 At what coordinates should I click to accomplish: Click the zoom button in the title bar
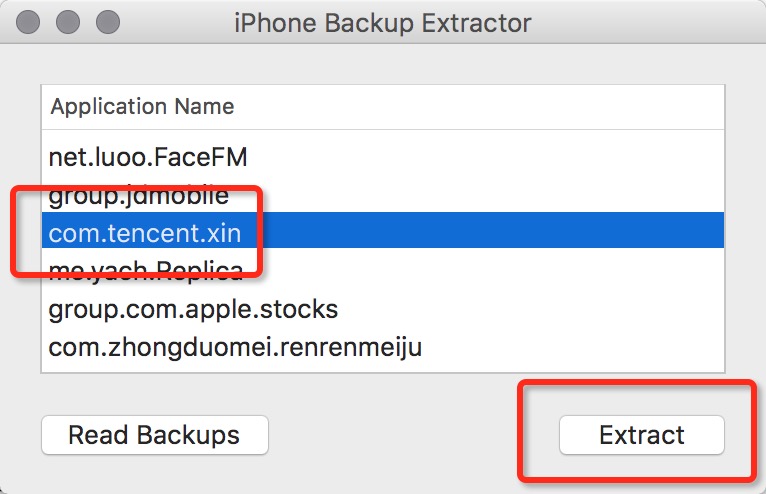pyautogui.click(x=106, y=21)
